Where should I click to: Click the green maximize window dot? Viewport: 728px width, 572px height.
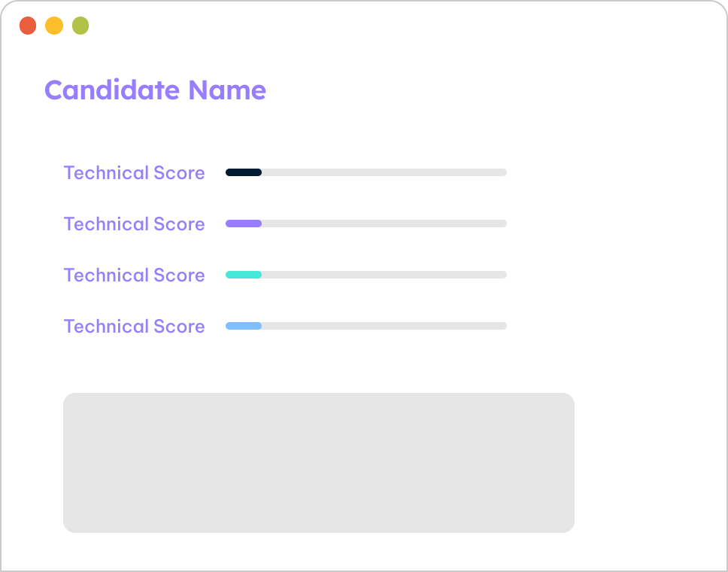(x=80, y=26)
